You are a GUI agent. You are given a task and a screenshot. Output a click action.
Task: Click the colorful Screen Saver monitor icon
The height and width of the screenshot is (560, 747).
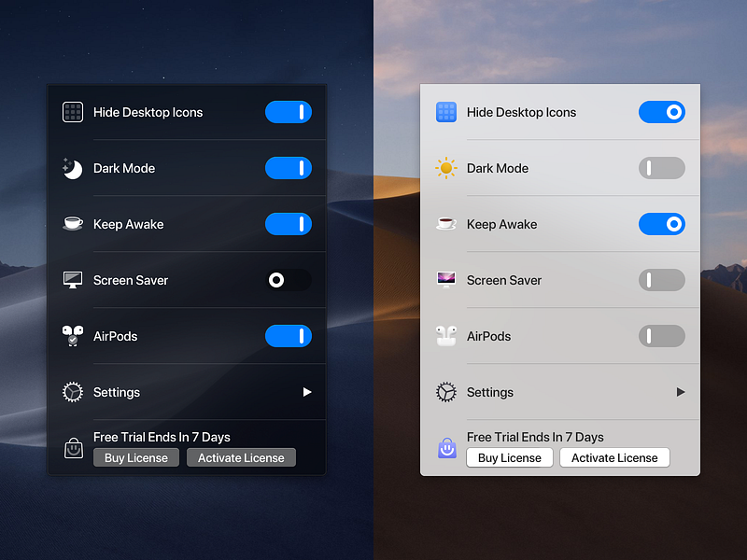(x=446, y=280)
